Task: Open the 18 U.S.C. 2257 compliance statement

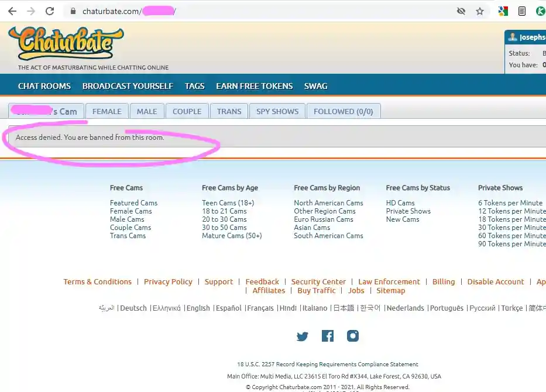Action: coord(328,364)
